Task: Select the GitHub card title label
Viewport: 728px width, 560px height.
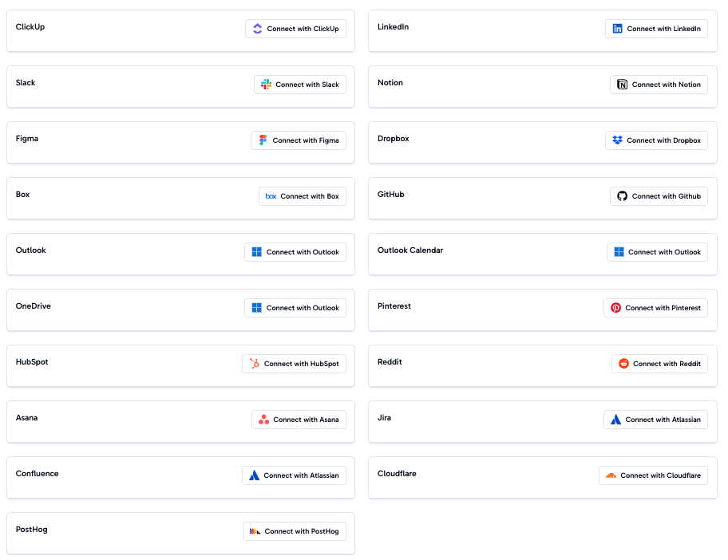Action: click(390, 195)
